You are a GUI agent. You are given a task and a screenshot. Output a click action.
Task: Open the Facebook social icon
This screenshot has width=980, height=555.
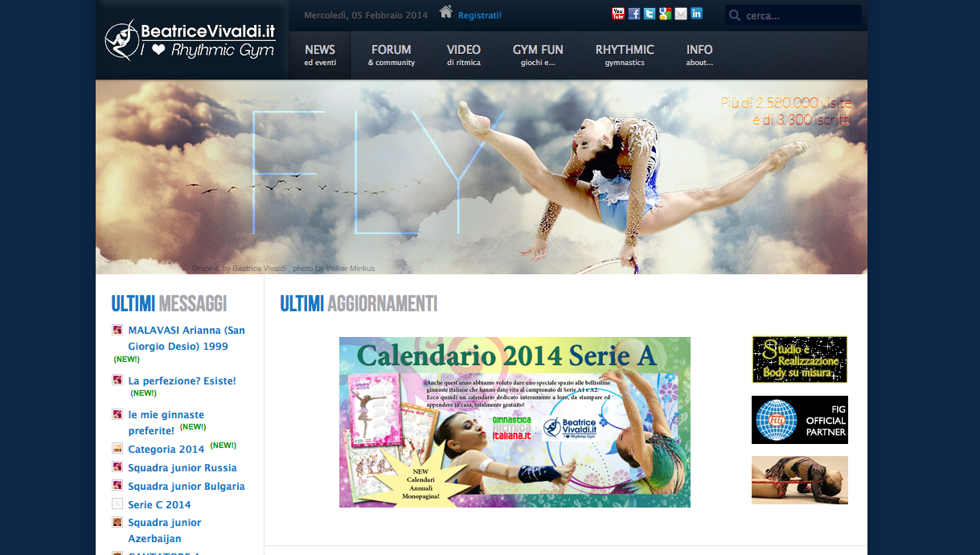[634, 14]
